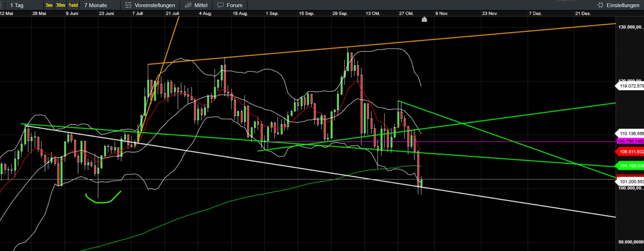644x251 pixels.
Task: Click the sliders icon beside Voreinstellungen
Action: point(128,5)
